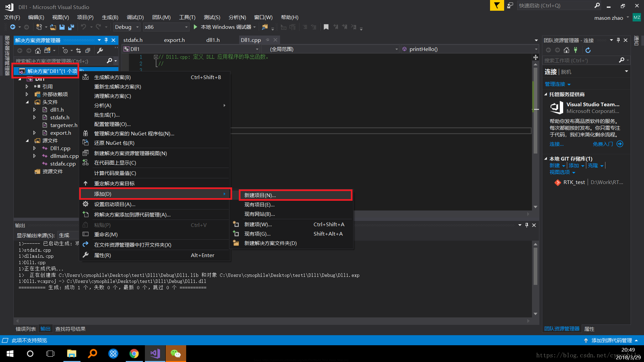Open WeChat from the taskbar
Viewport: 644px width, 362px height.
pos(175,353)
